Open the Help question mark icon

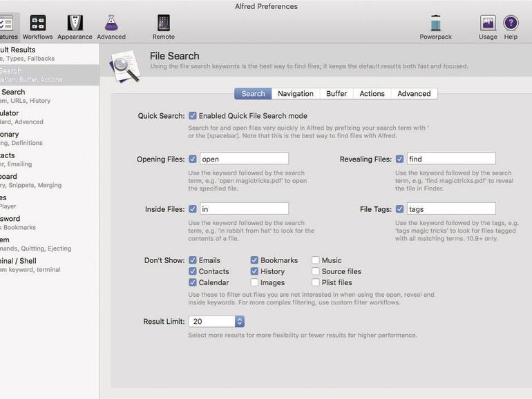pos(511,23)
